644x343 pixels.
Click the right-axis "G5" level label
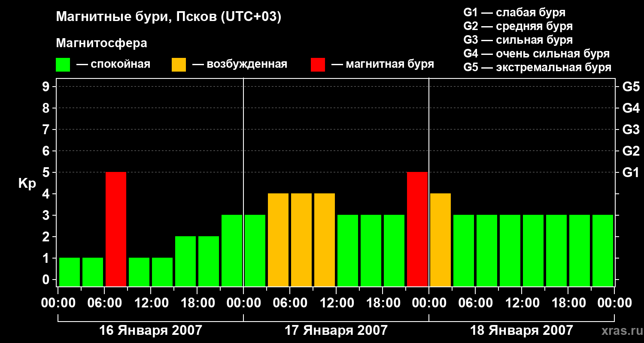point(631,87)
